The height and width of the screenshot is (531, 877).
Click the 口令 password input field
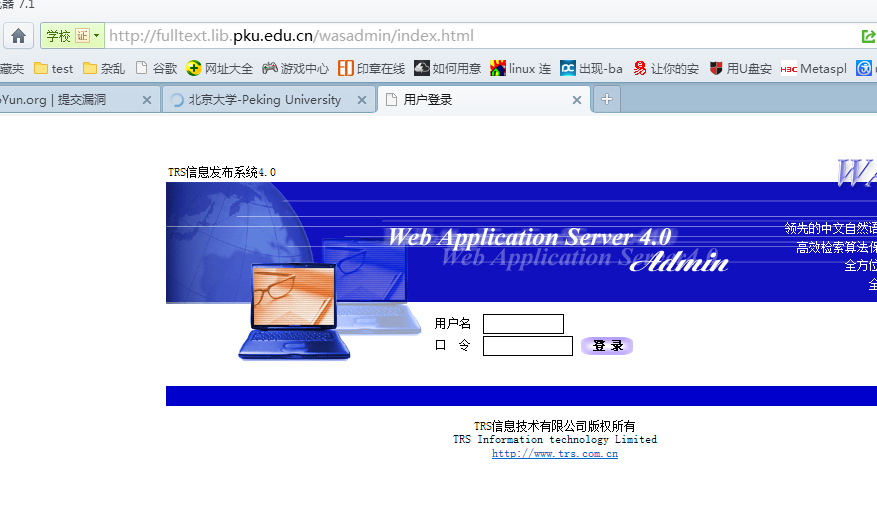[x=527, y=346]
